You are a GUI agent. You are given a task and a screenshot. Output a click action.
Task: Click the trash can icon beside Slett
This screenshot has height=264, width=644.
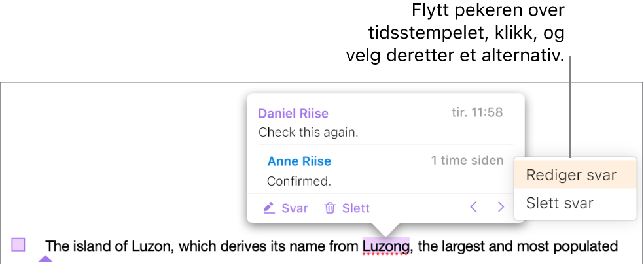331,208
